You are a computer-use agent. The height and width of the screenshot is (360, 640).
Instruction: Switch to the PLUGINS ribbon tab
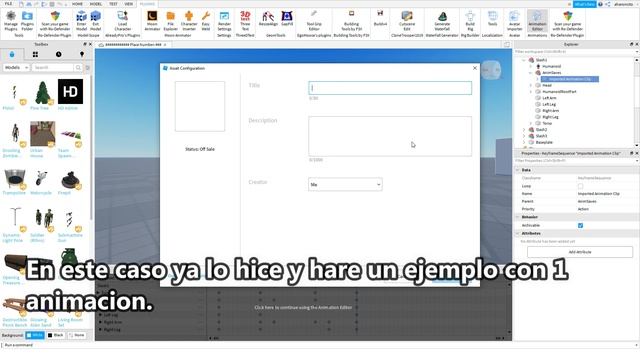point(147,4)
